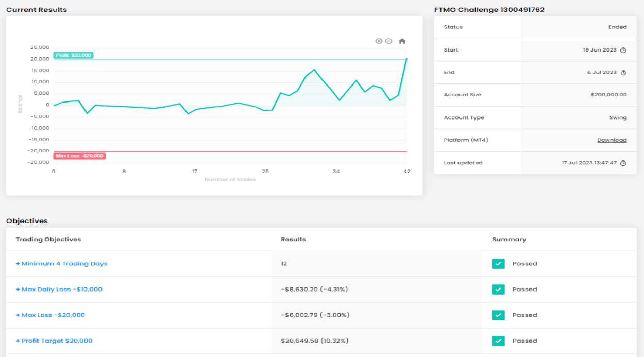644x357 pixels.
Task: Click the Max Loss: -$20,000 chart label
Action: tap(79, 156)
